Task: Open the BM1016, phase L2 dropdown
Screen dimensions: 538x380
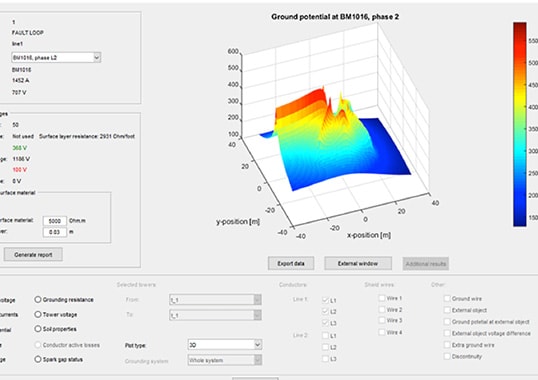Action: tap(56, 57)
